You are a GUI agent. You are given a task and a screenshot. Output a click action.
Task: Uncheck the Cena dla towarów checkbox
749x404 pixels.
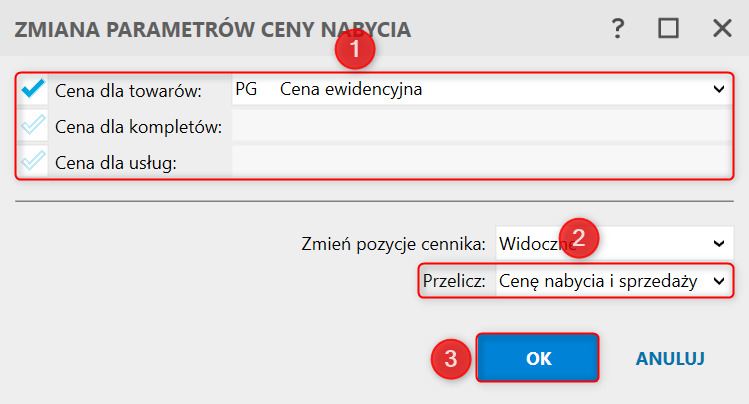click(x=33, y=90)
